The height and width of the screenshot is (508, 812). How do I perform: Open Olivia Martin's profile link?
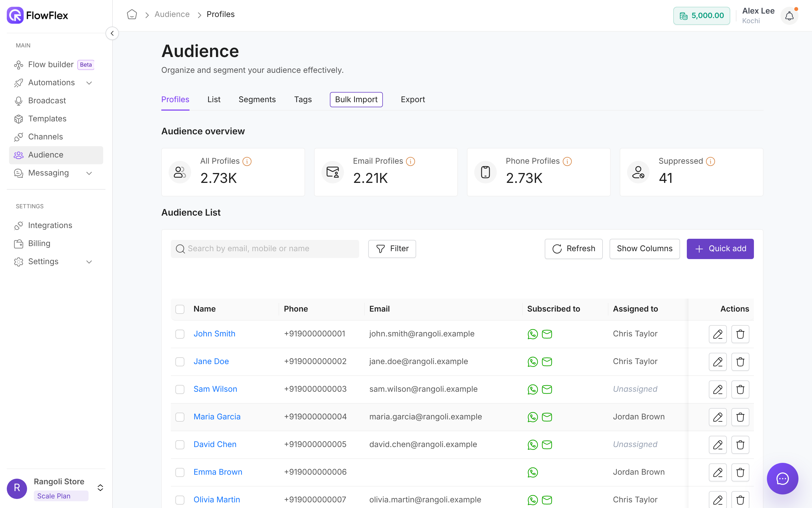click(x=217, y=500)
